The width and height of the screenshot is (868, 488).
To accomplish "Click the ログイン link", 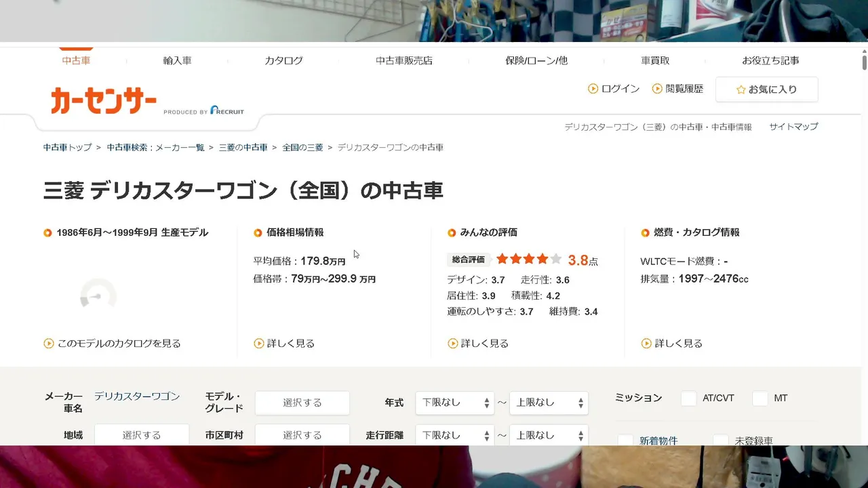I will [620, 89].
